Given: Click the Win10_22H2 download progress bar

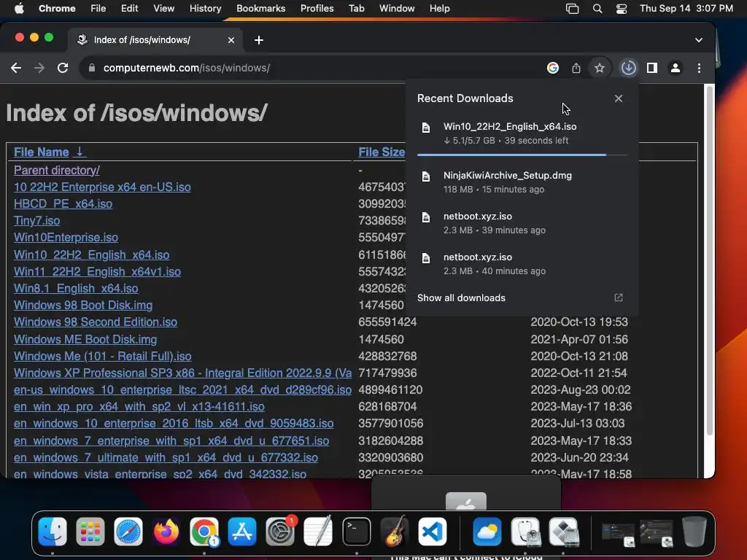Looking at the screenshot, I should tap(522, 155).
